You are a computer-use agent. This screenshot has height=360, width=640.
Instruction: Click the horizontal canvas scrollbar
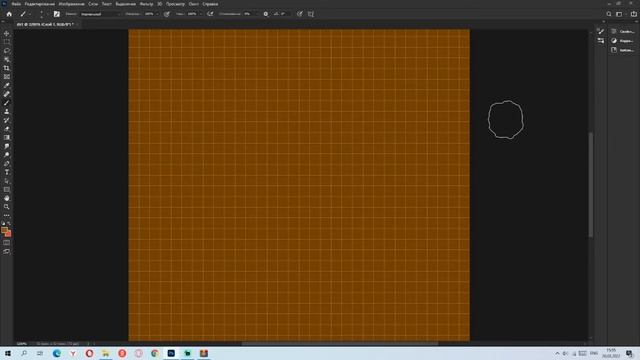click(x=340, y=343)
